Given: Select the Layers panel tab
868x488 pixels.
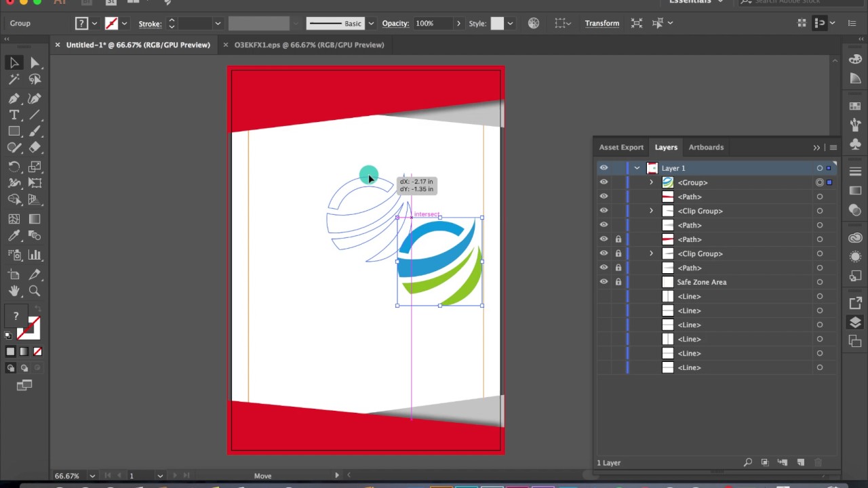Looking at the screenshot, I should [666, 147].
